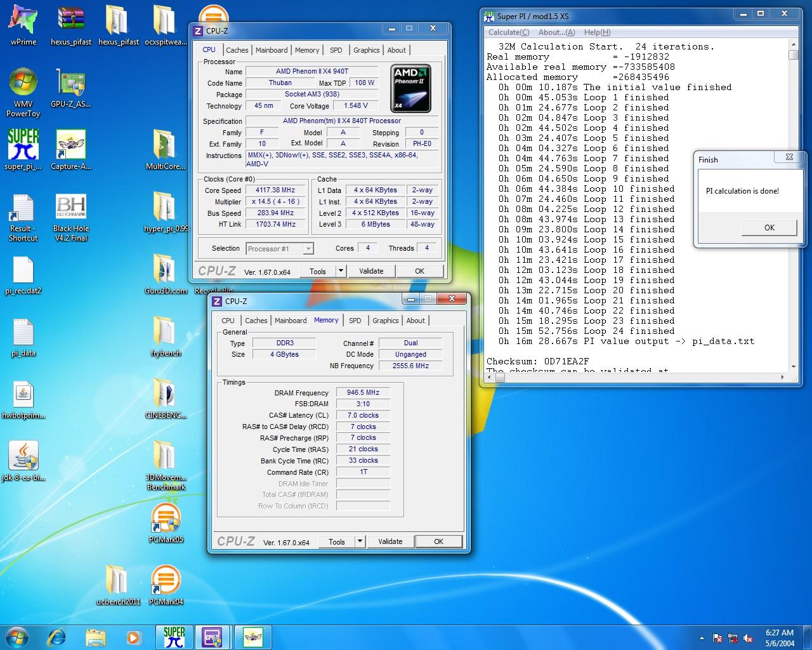Screen dimensions: 812x650
Task: Switch to SPD tab in top CPU-Z window
Action: tap(336, 50)
